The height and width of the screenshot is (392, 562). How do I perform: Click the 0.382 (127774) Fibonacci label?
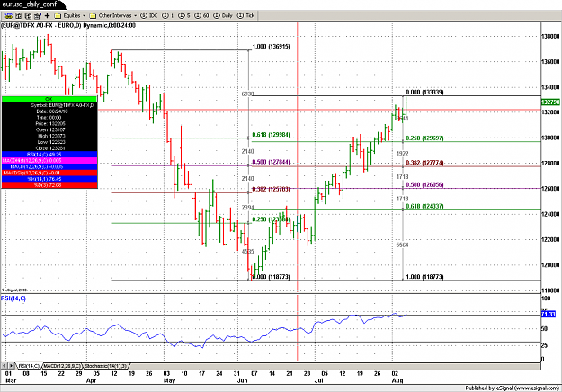tap(424, 163)
